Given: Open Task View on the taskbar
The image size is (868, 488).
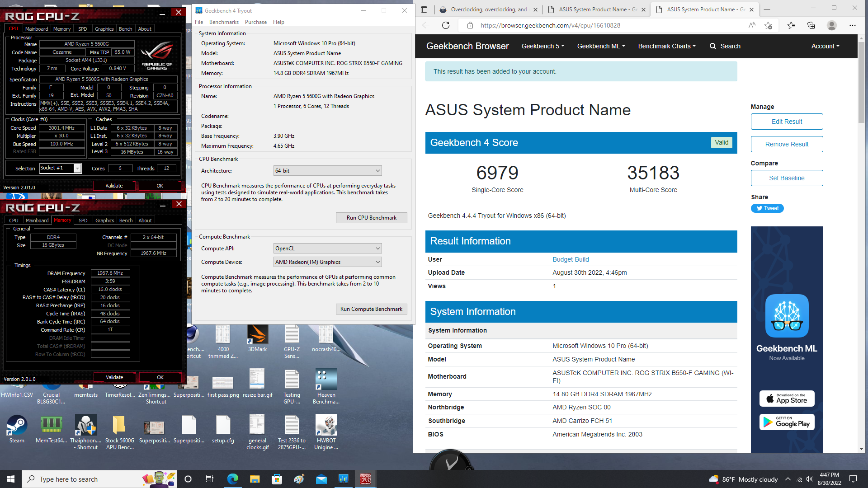Looking at the screenshot, I should [209, 479].
